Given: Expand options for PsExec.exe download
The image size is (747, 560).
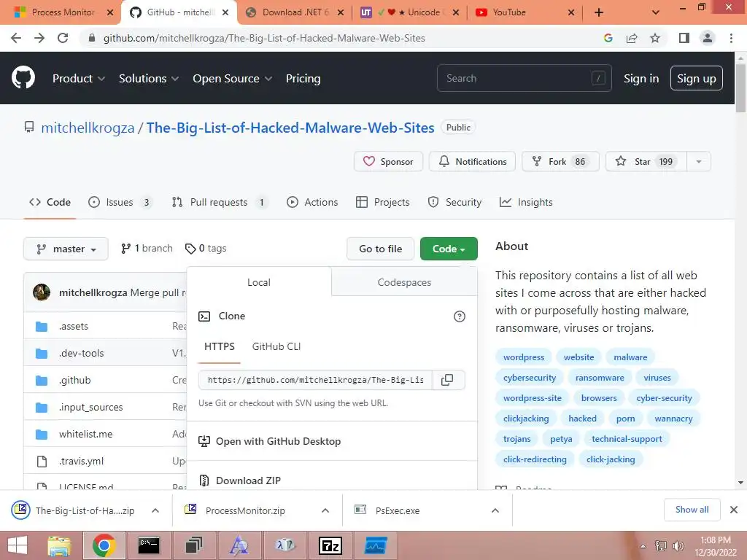Looking at the screenshot, I should pyautogui.click(x=495, y=510).
